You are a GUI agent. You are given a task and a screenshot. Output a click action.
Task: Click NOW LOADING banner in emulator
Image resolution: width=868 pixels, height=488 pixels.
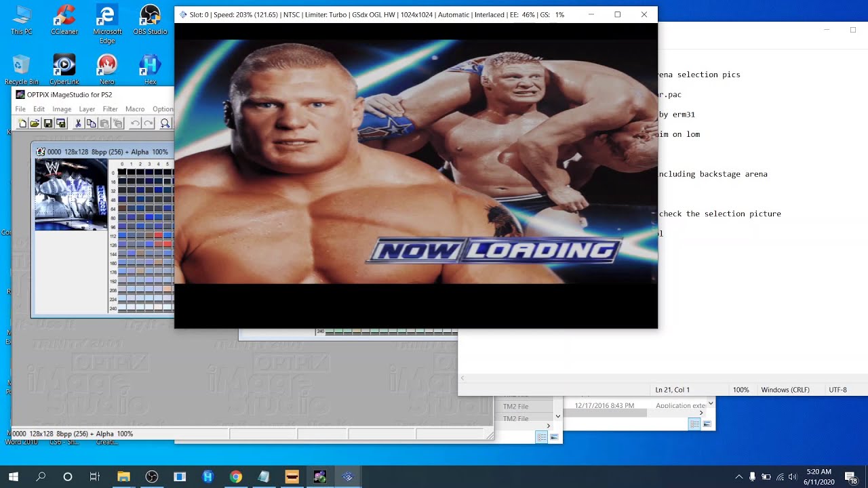[x=494, y=250]
